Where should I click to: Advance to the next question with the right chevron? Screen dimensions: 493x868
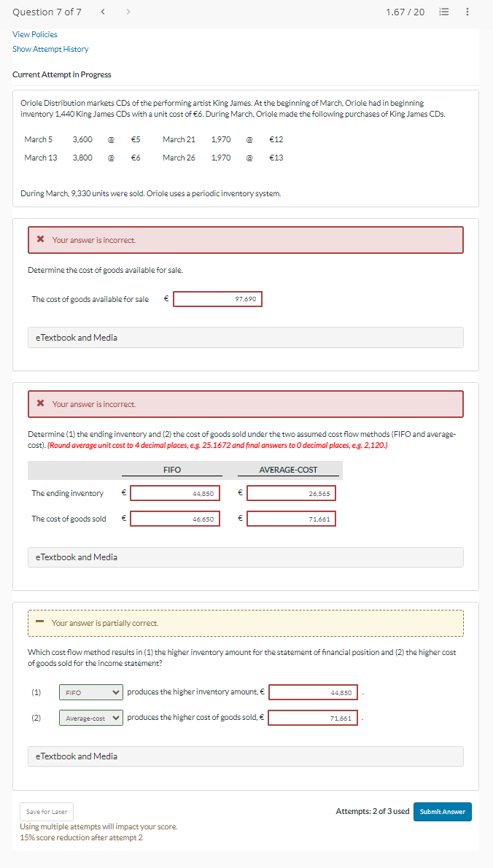coord(128,12)
